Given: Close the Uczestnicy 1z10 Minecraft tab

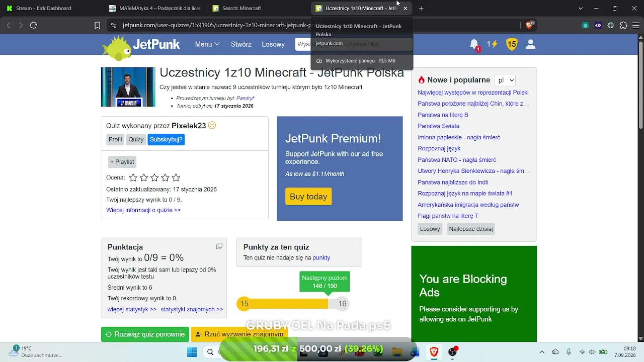Looking at the screenshot, I should (x=406, y=8).
